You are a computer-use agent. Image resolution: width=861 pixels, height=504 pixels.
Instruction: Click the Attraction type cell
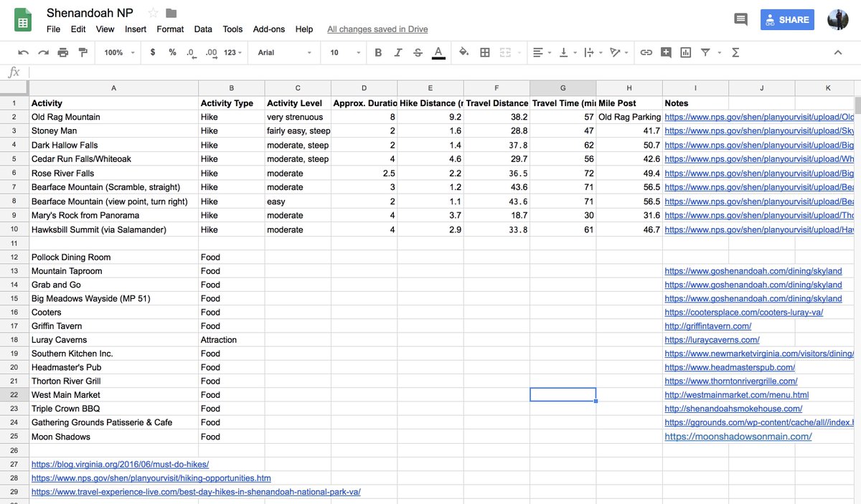coord(231,340)
